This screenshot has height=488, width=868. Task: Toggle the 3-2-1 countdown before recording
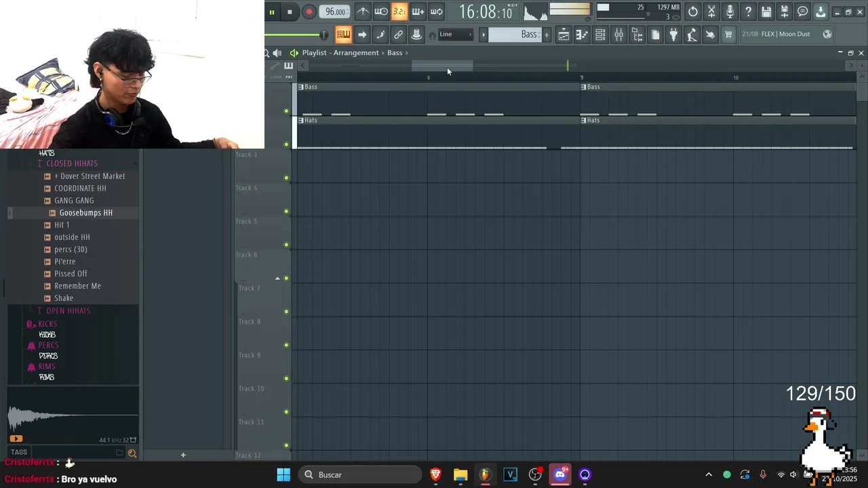pyautogui.click(x=399, y=12)
